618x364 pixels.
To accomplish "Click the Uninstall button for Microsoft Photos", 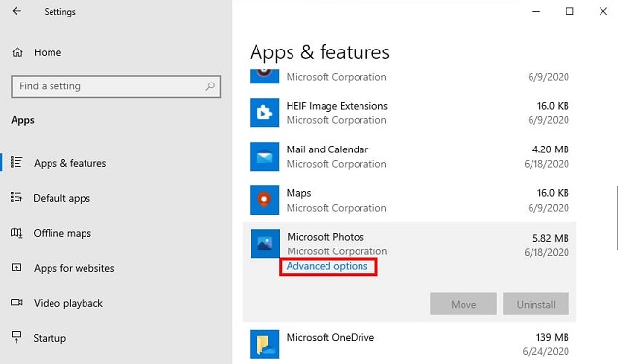I will click(x=536, y=304).
